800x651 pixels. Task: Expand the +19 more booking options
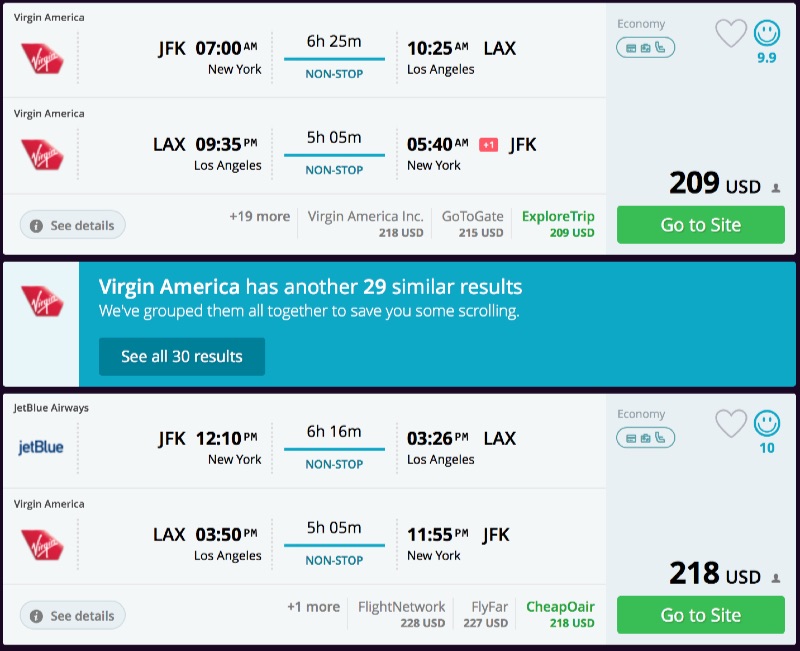click(x=258, y=216)
